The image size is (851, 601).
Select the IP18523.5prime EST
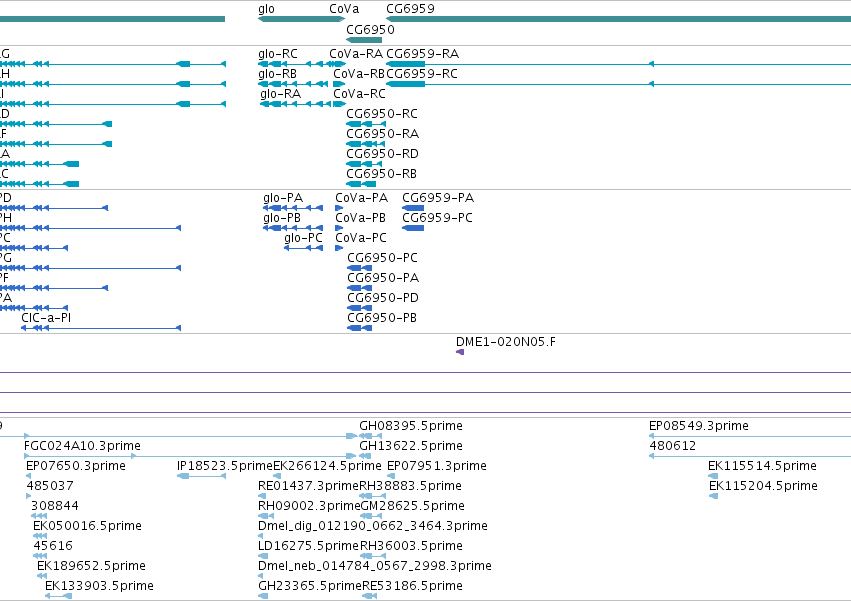pyautogui.click(x=201, y=476)
